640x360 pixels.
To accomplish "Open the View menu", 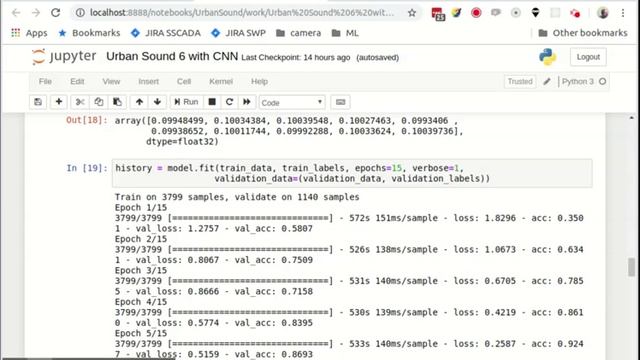I will pos(111,81).
